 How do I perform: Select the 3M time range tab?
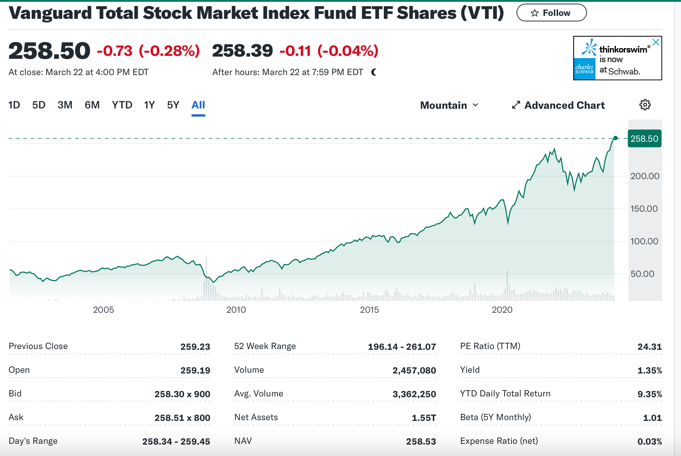coord(65,105)
